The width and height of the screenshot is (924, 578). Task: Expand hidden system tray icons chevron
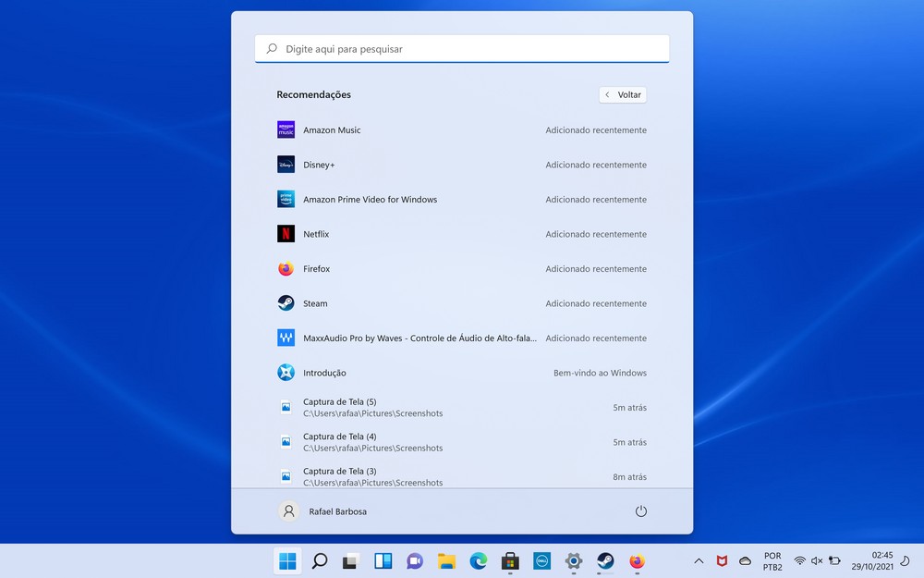(699, 560)
